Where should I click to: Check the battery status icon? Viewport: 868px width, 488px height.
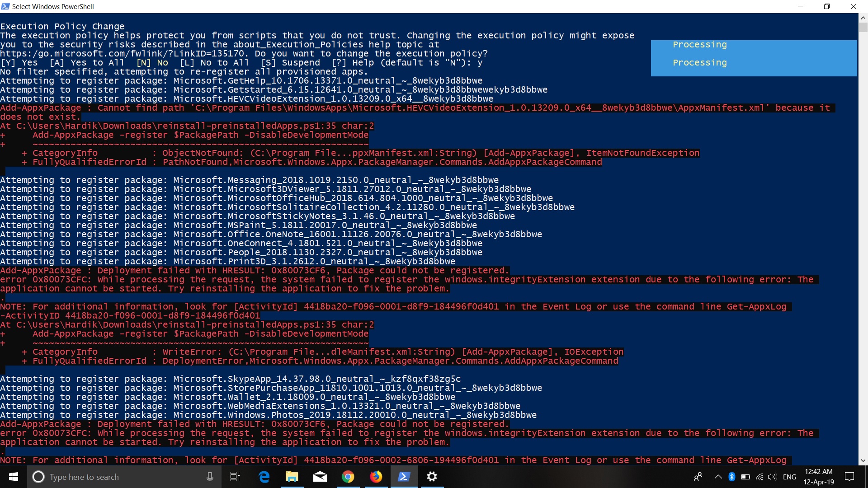(x=745, y=477)
